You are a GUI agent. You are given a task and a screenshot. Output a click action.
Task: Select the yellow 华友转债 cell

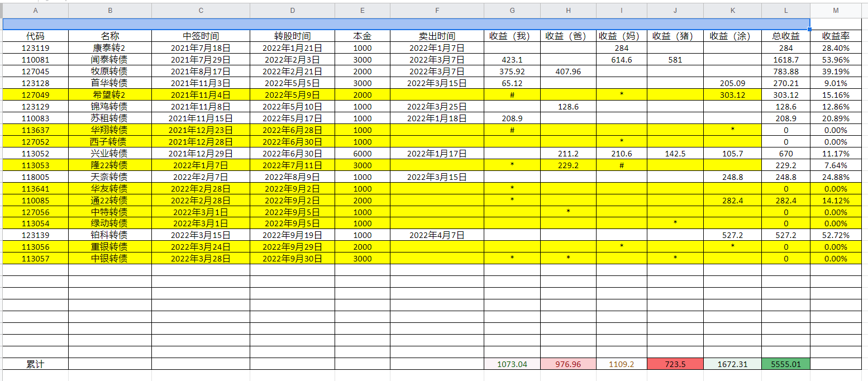[x=110, y=189]
